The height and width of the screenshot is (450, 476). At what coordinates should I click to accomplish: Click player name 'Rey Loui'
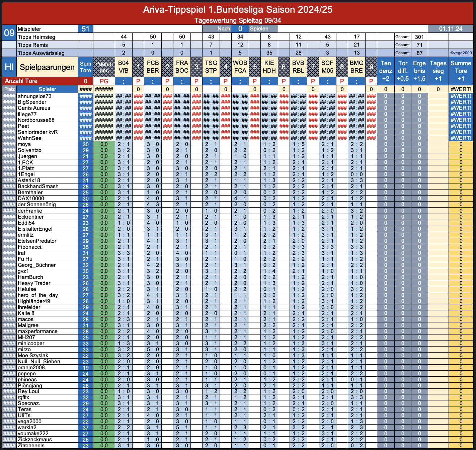click(28, 391)
